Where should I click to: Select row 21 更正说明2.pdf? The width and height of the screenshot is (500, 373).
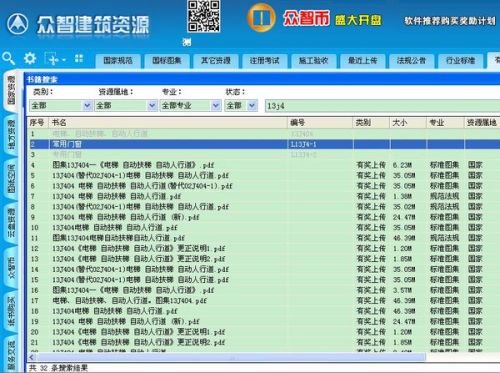[263, 342]
